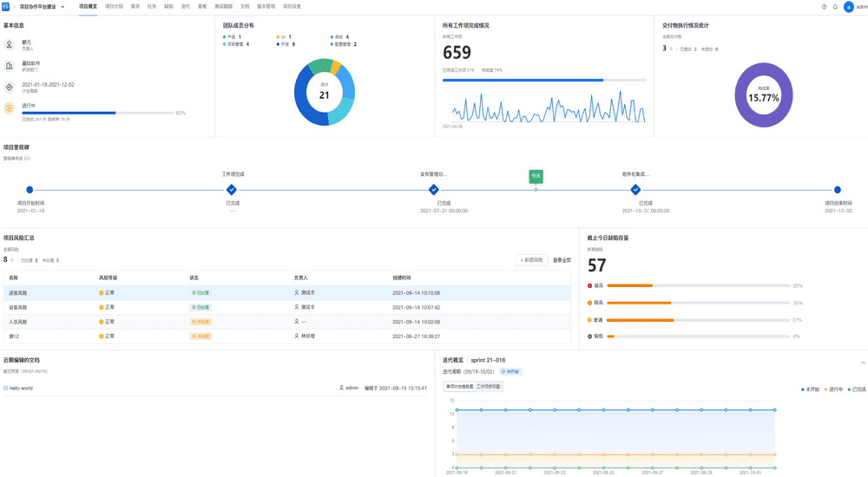Click the project end milestone dot
This screenshot has width=868, height=477.
[x=838, y=190]
